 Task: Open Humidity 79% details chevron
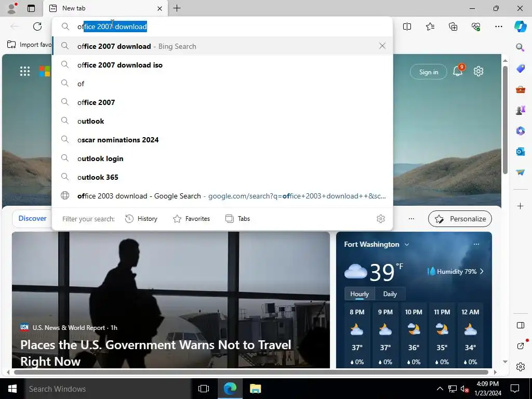[482, 271]
